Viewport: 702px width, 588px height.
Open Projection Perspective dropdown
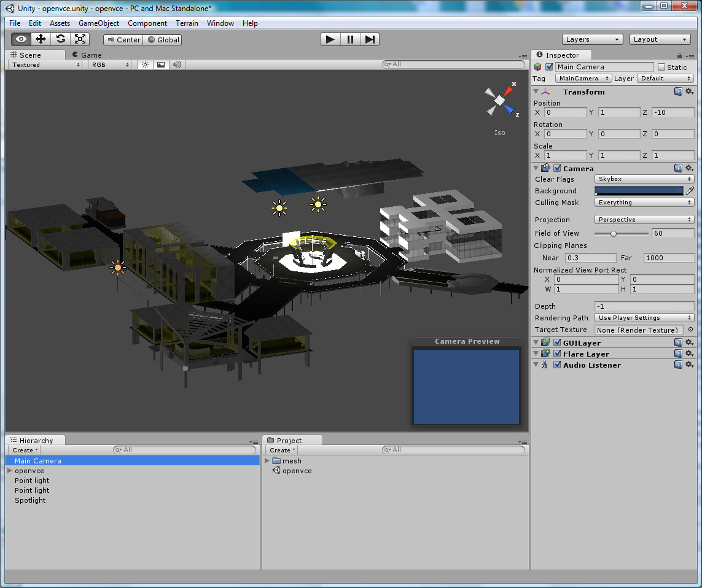(x=644, y=219)
